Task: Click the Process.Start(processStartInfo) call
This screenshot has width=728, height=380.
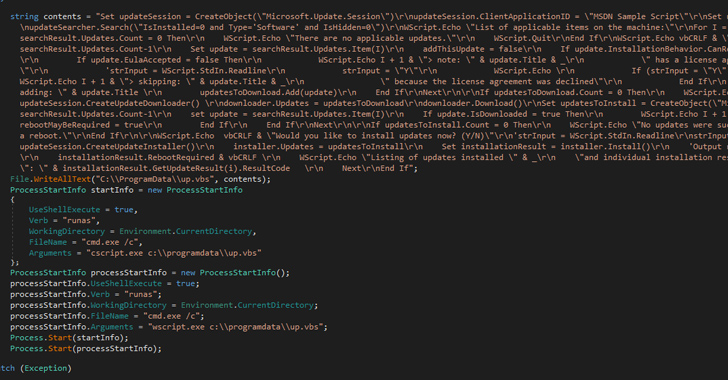Action: [x=86, y=348]
